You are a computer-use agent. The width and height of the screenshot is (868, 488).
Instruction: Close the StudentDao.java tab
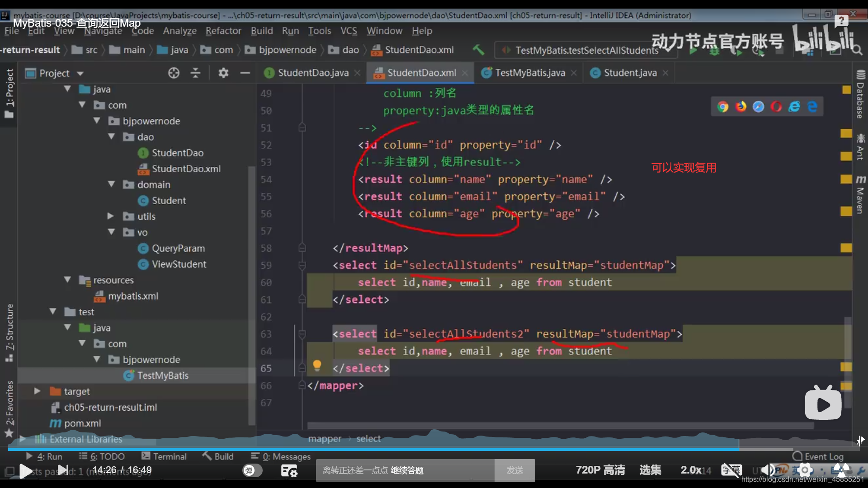tap(357, 73)
